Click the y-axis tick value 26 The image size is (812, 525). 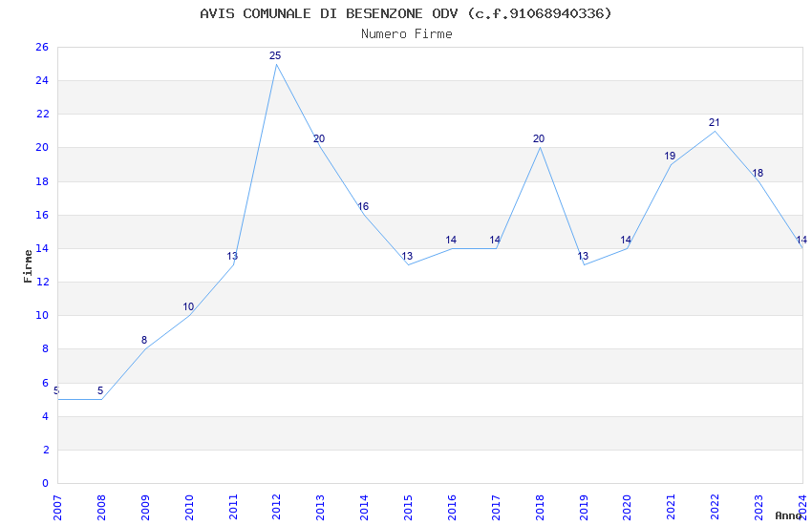(x=42, y=47)
